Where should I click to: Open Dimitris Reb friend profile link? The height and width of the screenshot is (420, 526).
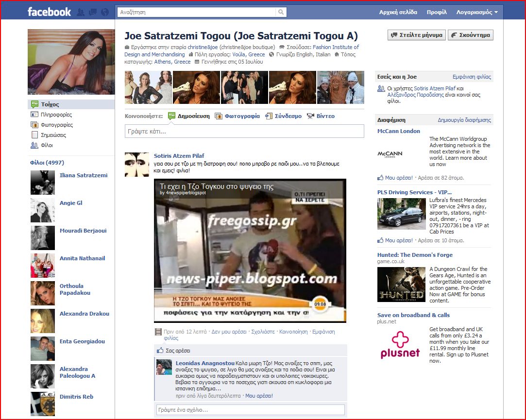pos(76,397)
